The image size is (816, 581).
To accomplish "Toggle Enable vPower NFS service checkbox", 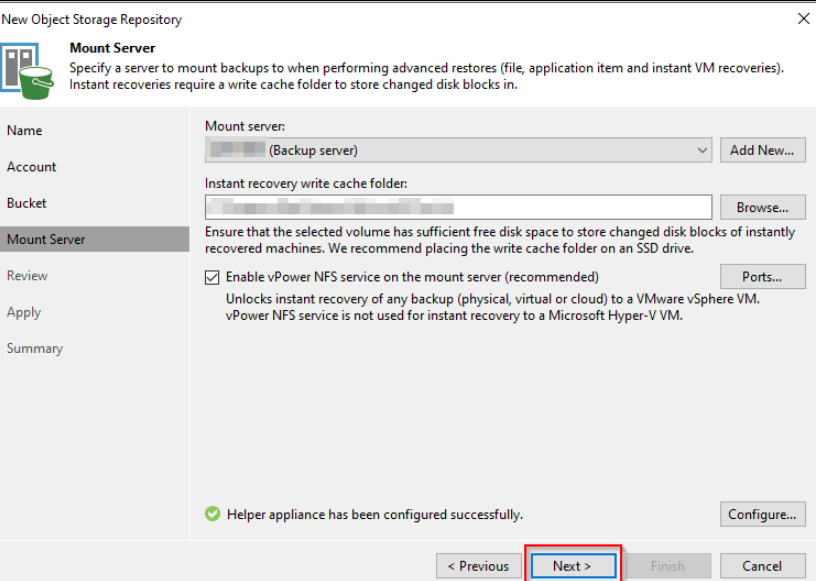I will point(212,277).
